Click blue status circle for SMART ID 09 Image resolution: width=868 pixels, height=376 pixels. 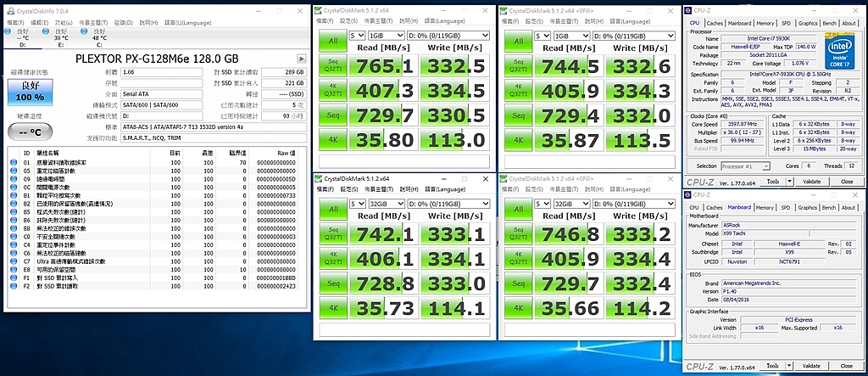click(14, 179)
